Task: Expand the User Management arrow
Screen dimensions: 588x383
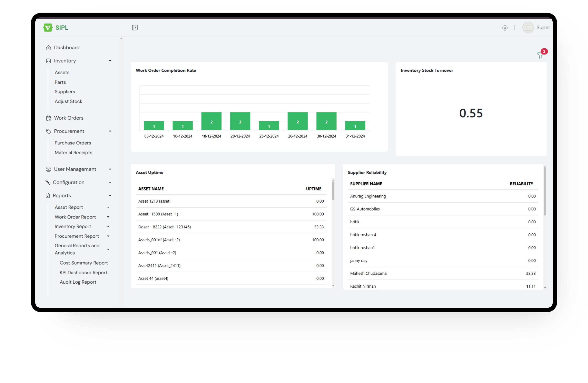Action: point(110,169)
